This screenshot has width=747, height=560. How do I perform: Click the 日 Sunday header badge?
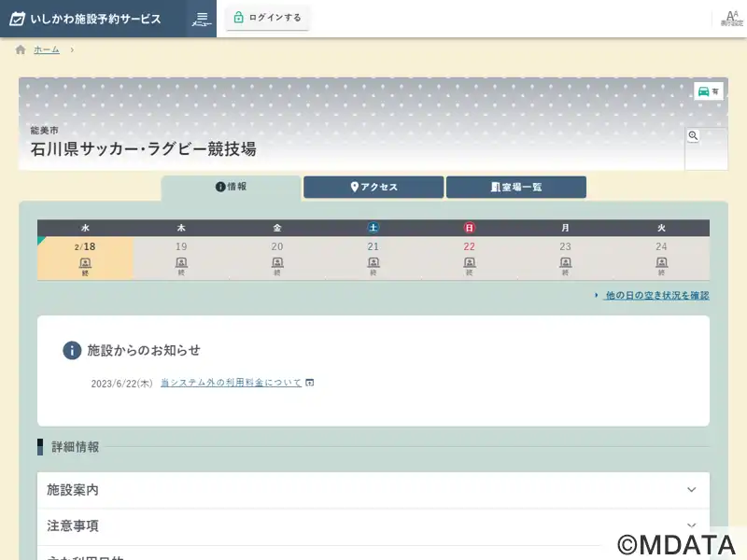(470, 228)
